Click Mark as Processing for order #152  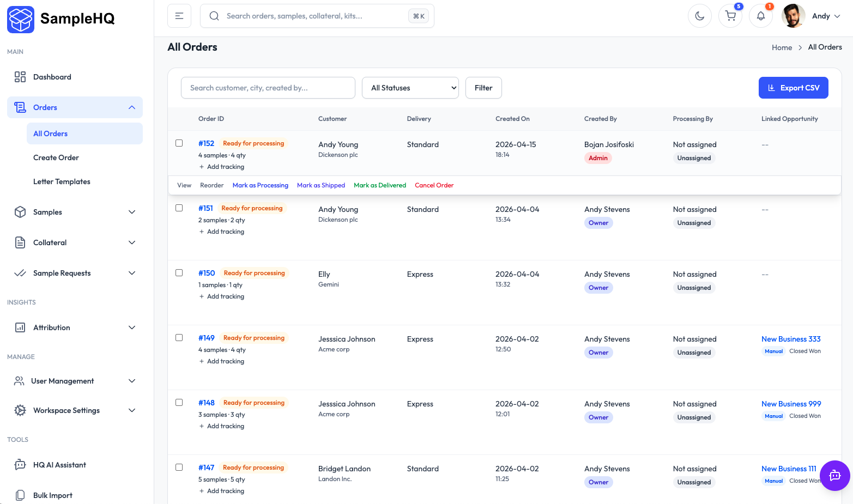pyautogui.click(x=261, y=185)
